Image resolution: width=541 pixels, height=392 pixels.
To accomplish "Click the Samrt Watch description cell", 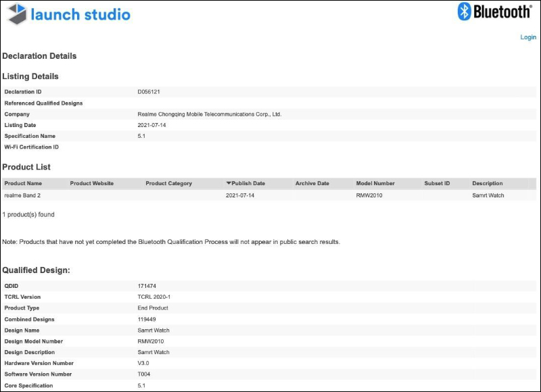I will [488, 195].
